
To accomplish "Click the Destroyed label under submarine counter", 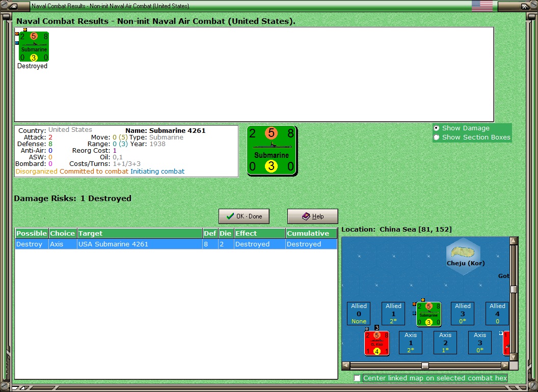I will click(32, 66).
